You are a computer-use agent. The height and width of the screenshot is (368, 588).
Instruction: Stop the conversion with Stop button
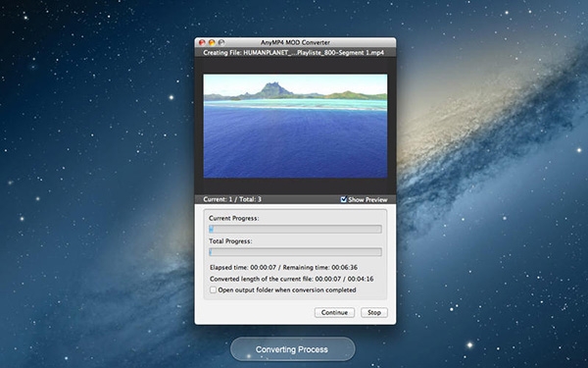point(374,312)
